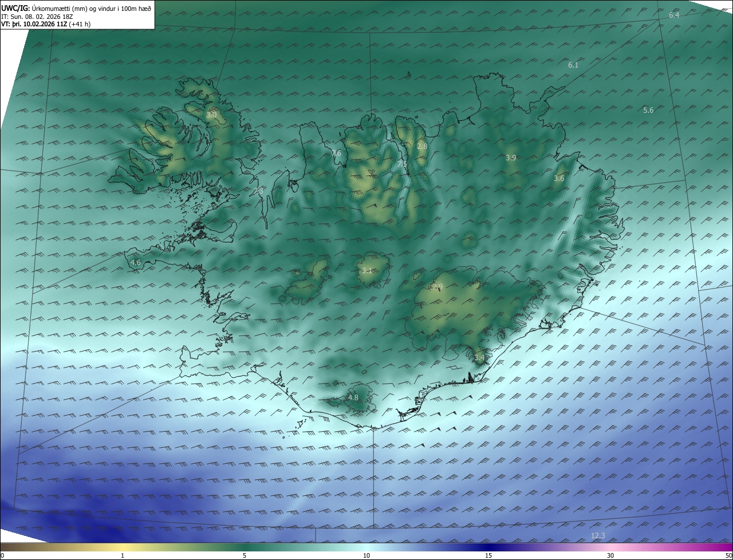The height and width of the screenshot is (560, 733).
Task: Click the map value 3.6
Action: (x=559, y=179)
